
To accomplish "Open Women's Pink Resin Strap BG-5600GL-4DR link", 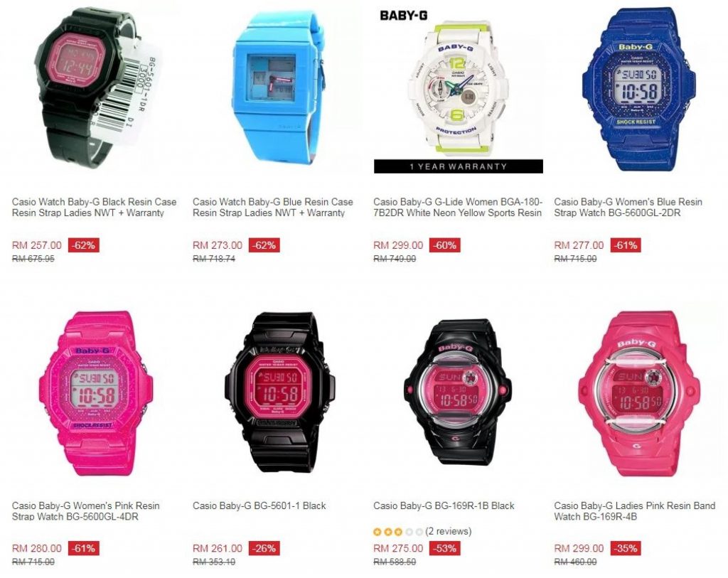I will pyautogui.click(x=86, y=511).
